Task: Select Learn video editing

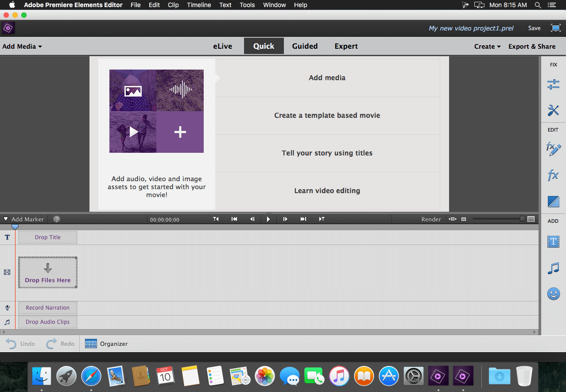Action: (327, 191)
